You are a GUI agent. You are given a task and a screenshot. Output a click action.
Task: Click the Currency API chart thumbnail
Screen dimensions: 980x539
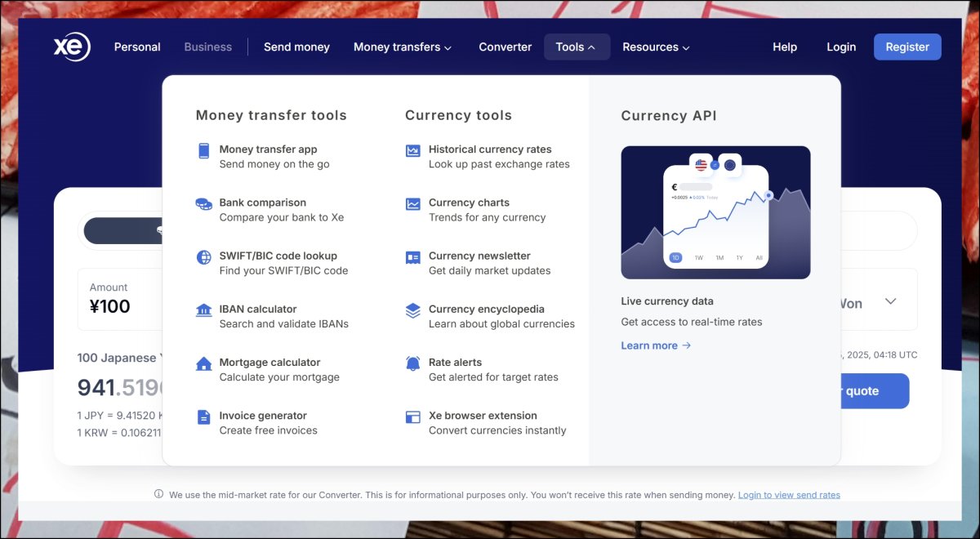[x=715, y=212]
